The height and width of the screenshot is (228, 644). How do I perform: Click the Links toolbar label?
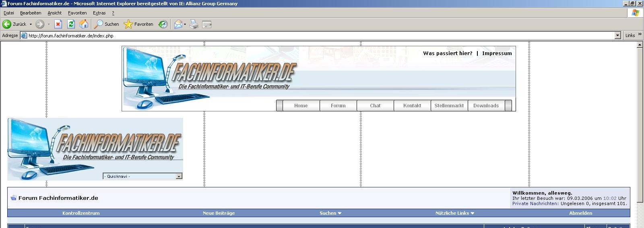630,35
